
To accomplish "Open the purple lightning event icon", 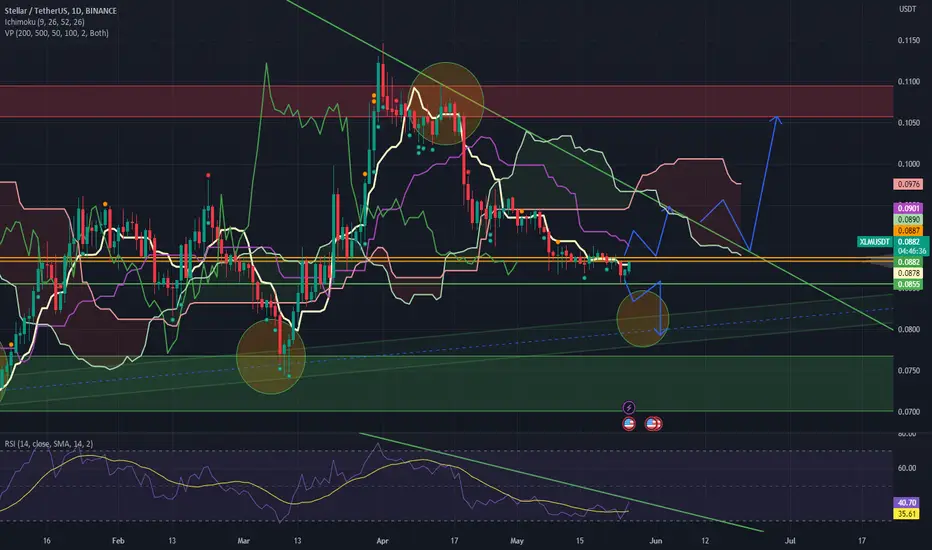I will point(629,408).
